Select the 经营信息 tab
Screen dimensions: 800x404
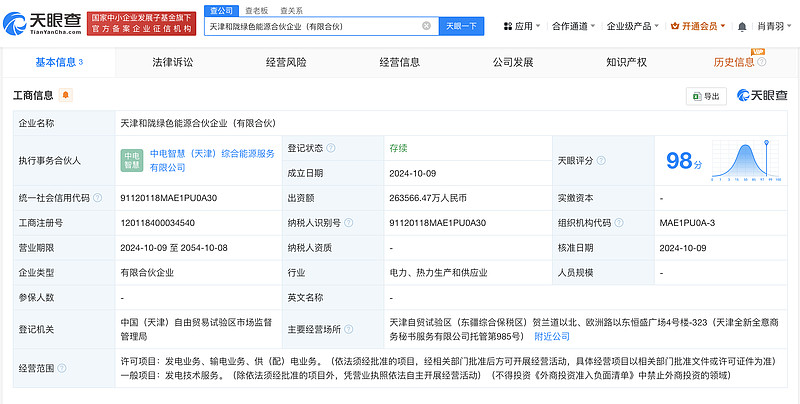pyautogui.click(x=399, y=62)
